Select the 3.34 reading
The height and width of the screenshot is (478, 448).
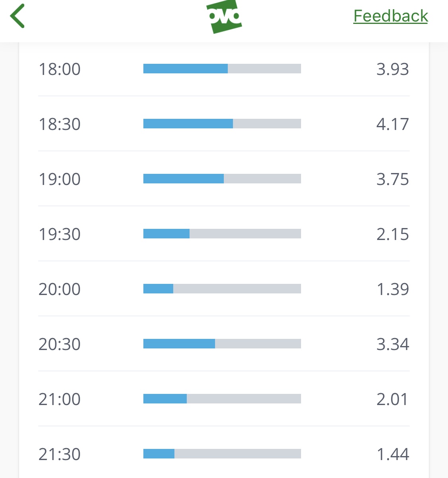coord(393,344)
